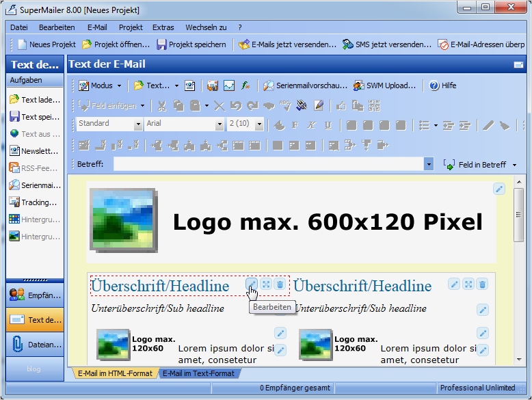This screenshot has width=532, height=400.
Task: Click Projekt öffnen… button
Action: [116, 44]
